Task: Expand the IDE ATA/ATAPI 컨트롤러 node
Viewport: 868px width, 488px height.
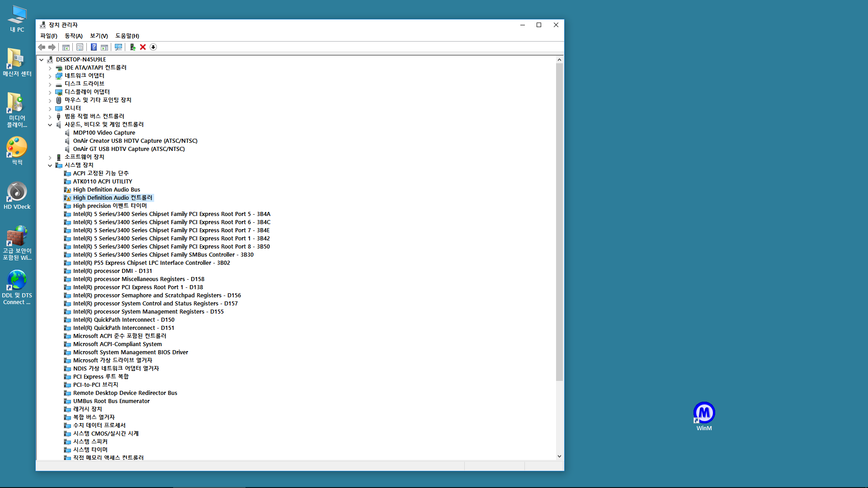Action: (50, 68)
